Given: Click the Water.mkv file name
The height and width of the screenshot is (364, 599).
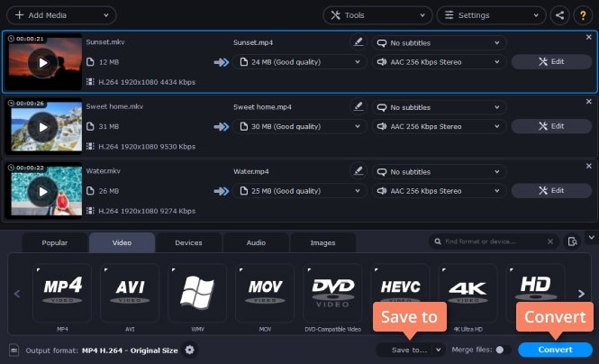Looking at the screenshot, I should coord(104,170).
